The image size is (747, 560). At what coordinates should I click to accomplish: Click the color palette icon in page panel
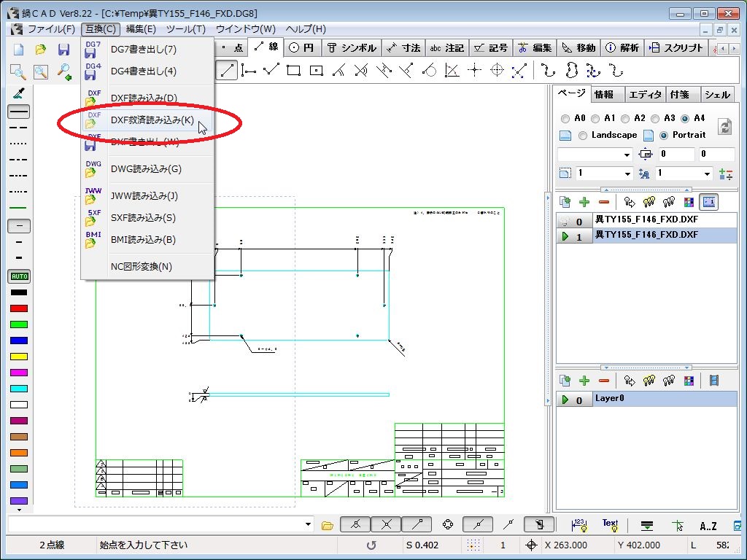[x=689, y=203]
